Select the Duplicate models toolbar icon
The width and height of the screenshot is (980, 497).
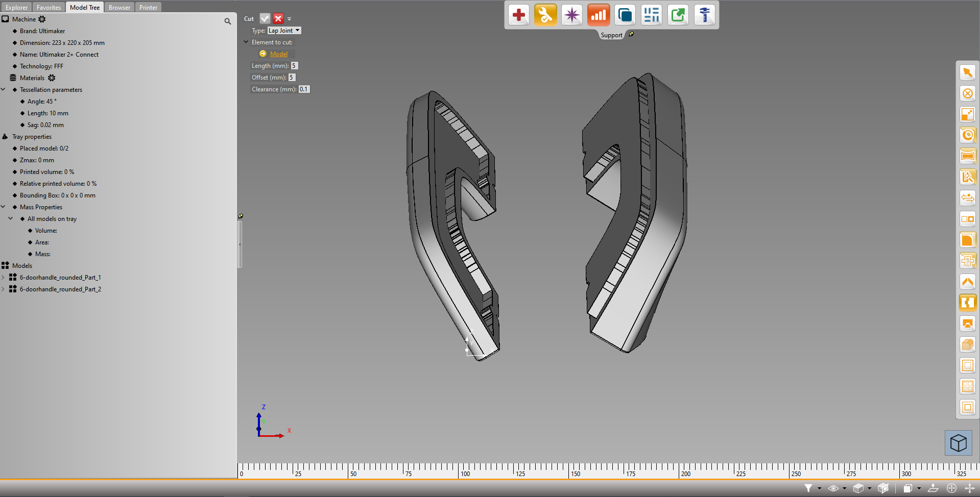(625, 15)
